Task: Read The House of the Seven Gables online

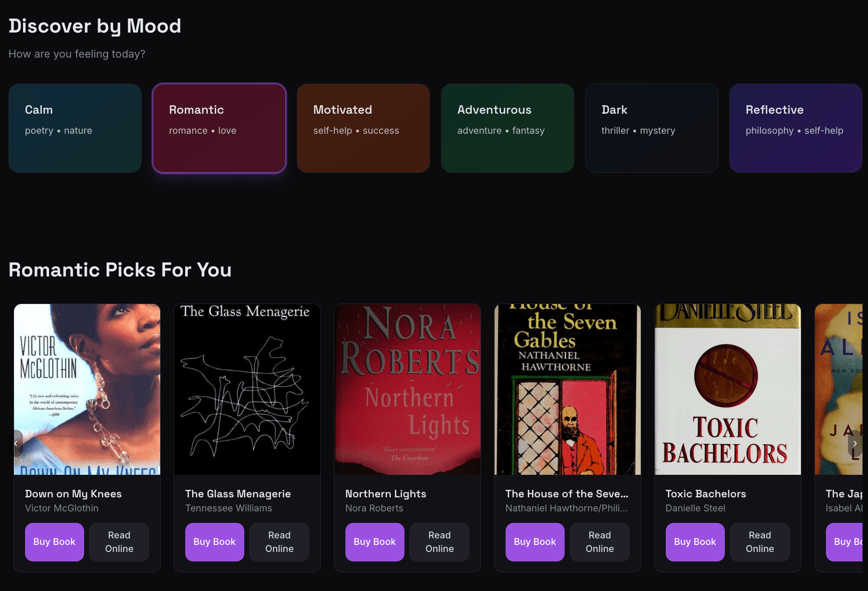Action: point(599,541)
